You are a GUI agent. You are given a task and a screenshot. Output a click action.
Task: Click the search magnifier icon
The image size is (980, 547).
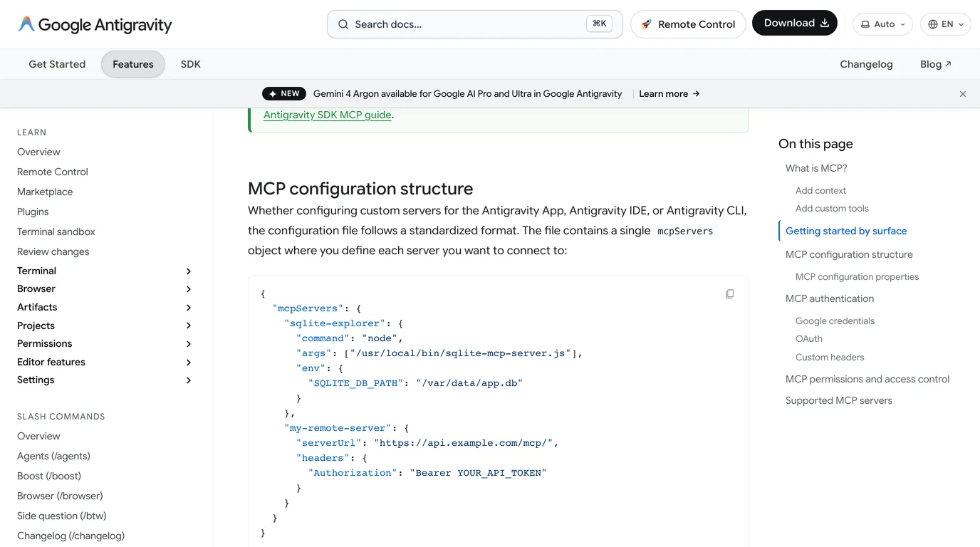pos(343,24)
